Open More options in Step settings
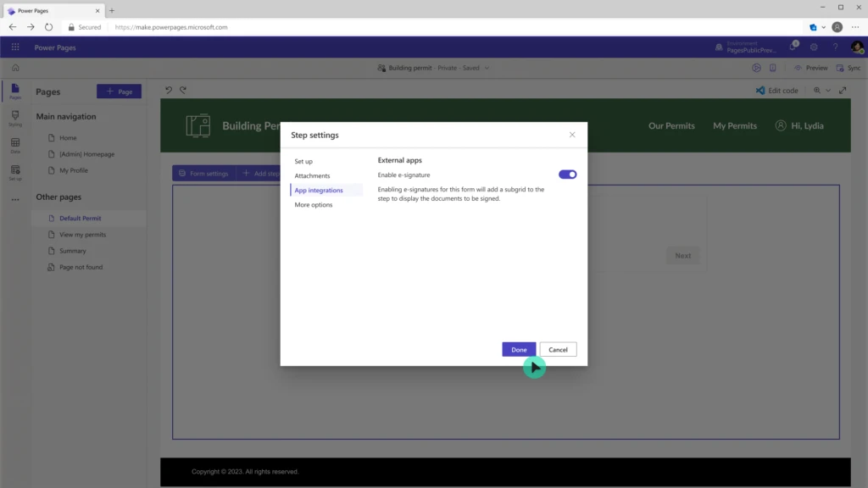Image resolution: width=868 pixels, height=488 pixels. point(313,204)
